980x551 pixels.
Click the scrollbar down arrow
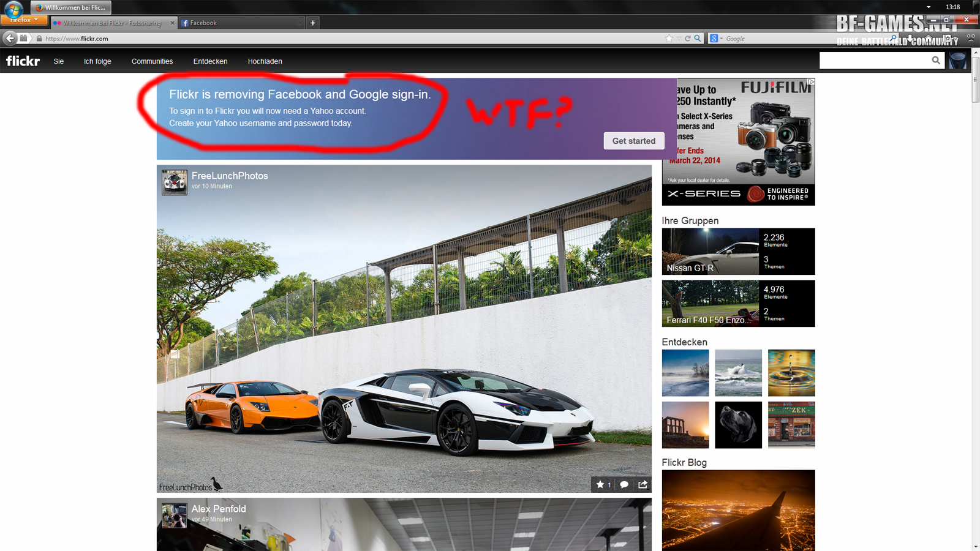[x=975, y=547]
